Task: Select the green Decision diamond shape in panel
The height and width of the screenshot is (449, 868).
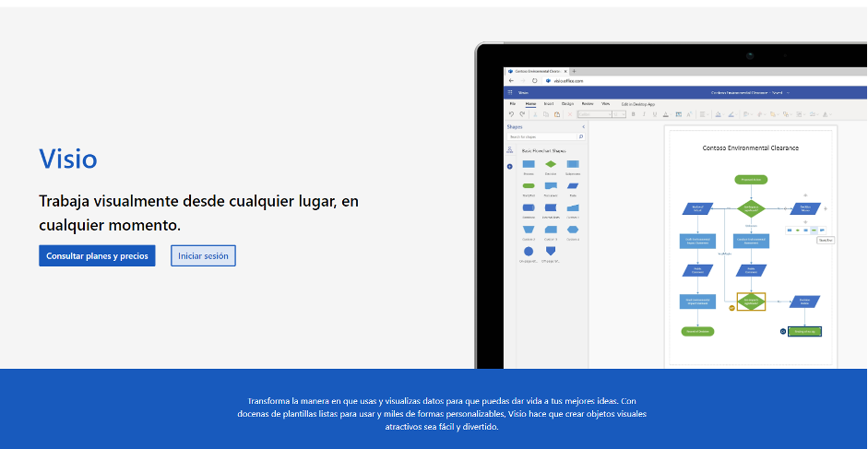Action: coord(551,164)
